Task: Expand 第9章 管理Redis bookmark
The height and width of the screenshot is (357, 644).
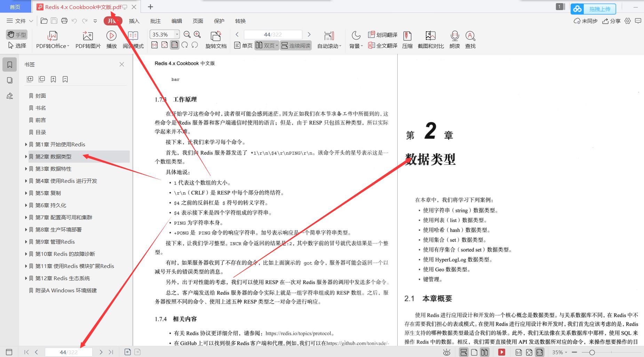Action: (x=26, y=242)
